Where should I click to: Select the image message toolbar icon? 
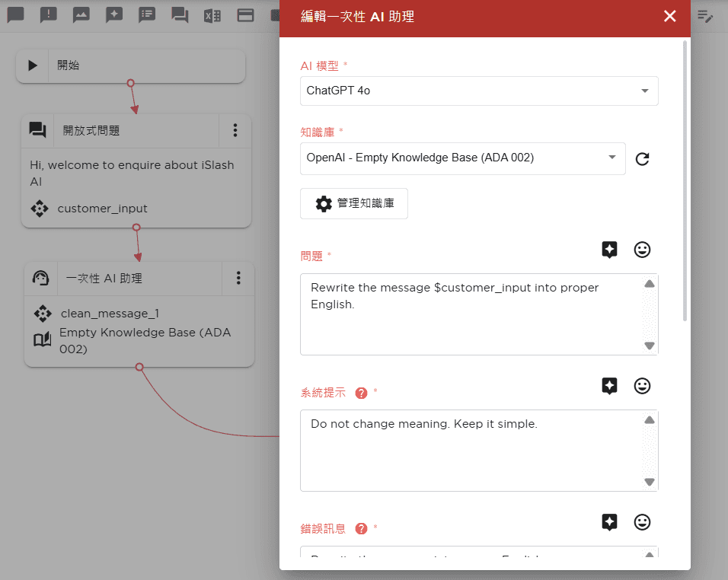81,15
